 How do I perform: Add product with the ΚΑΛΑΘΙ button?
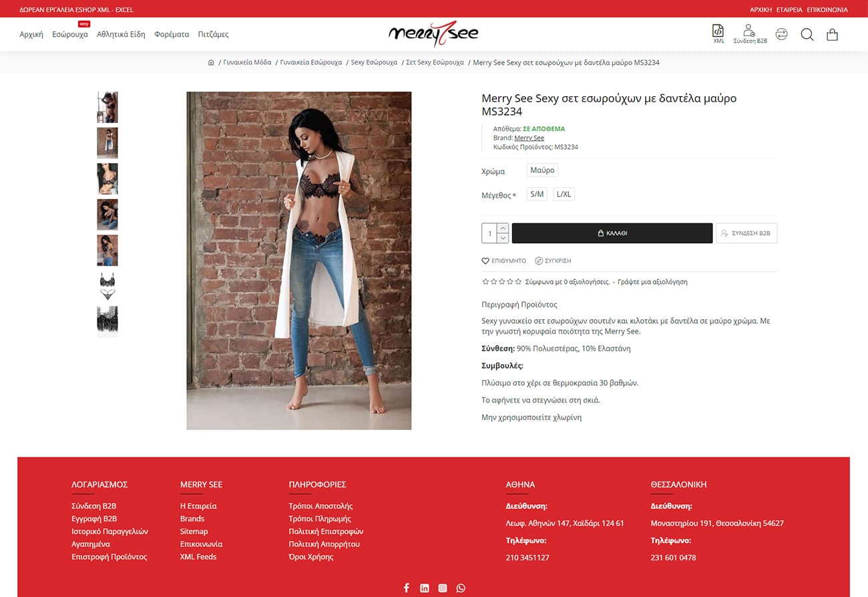pos(612,233)
